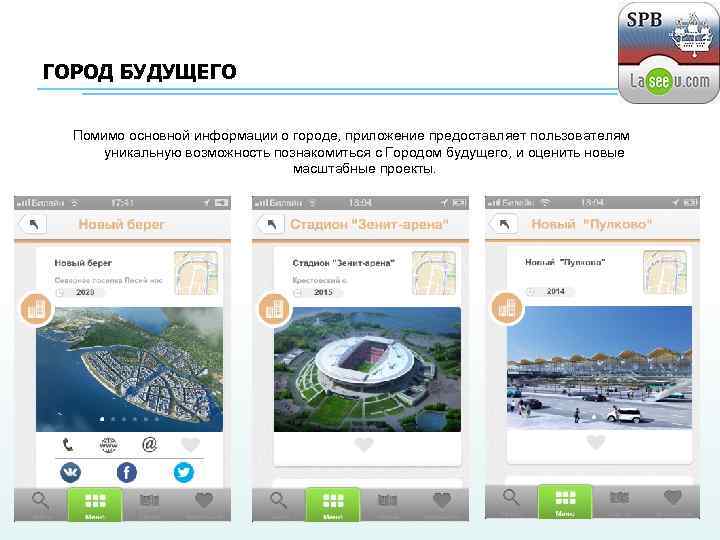This screenshot has width=720, height=540.
Task: Share Новый берег on VK
Action: click(70, 472)
